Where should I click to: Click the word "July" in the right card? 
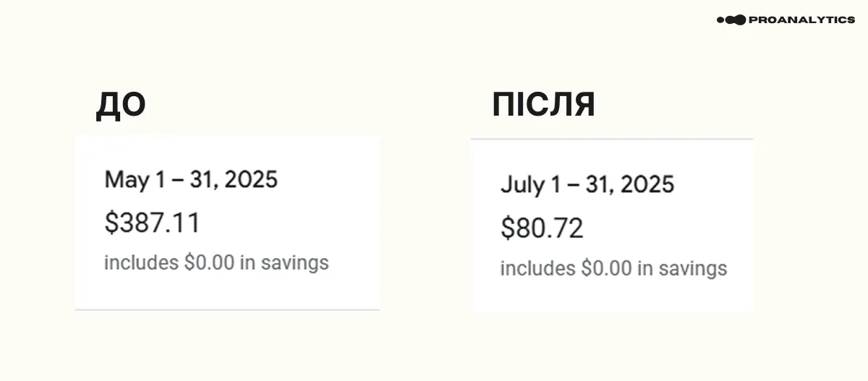pyautogui.click(x=522, y=185)
